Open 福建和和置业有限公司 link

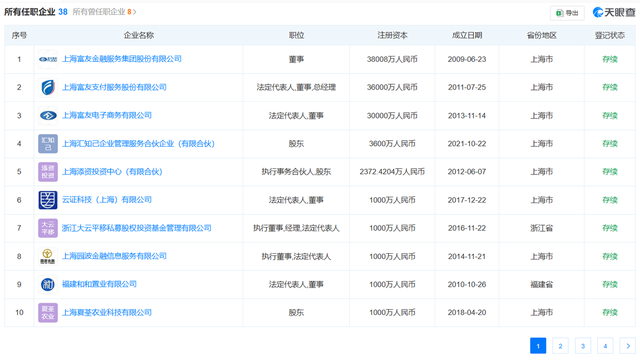tap(99, 284)
